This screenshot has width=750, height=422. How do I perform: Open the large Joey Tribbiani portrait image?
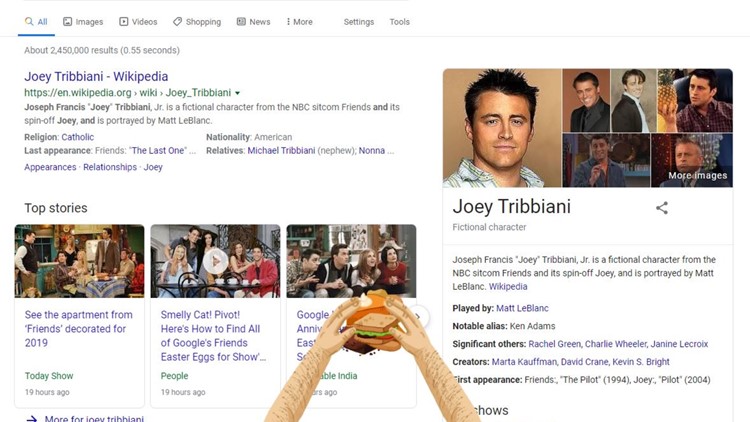point(502,128)
